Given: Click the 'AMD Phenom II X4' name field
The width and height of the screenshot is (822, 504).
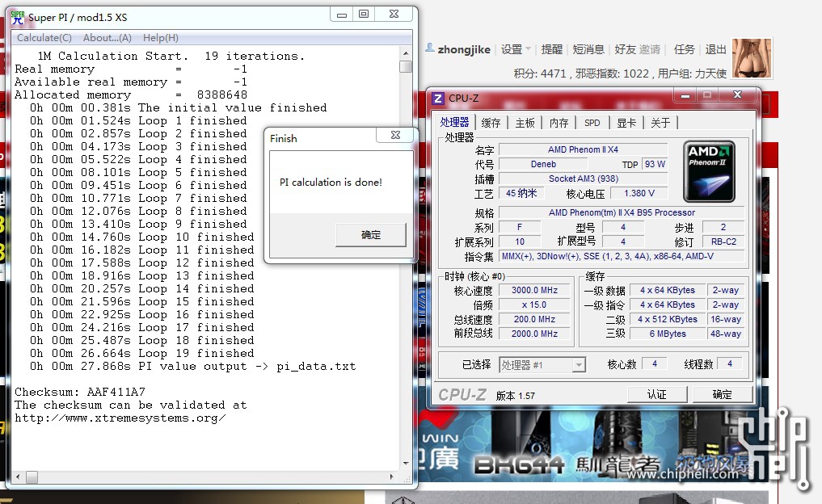Looking at the screenshot, I should pyautogui.click(x=583, y=149).
